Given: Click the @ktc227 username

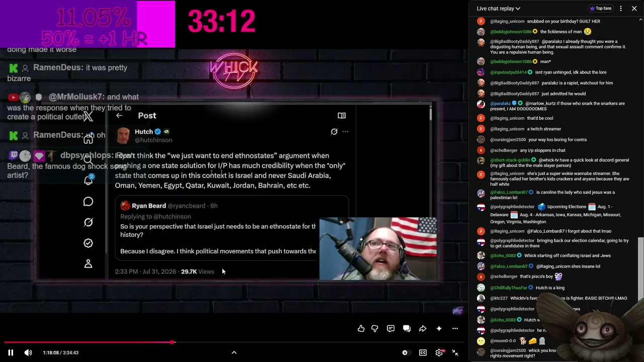Looking at the screenshot, I should pos(499,299).
